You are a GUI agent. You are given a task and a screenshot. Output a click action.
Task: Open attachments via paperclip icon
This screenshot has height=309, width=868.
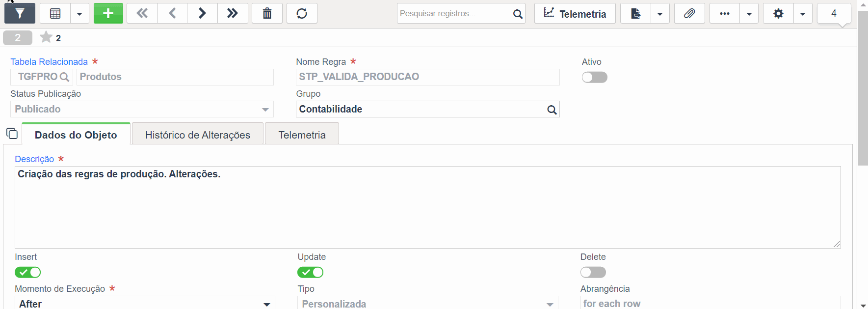(689, 13)
